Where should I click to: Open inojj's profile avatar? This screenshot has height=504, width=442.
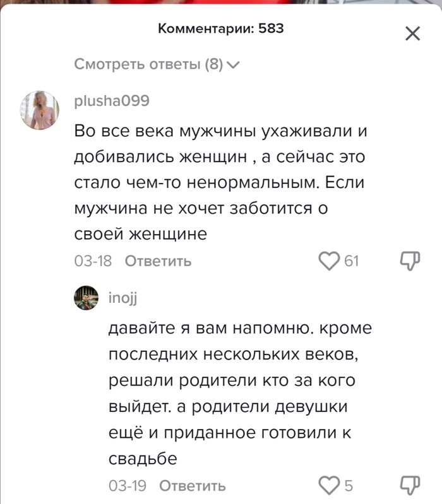point(87,298)
